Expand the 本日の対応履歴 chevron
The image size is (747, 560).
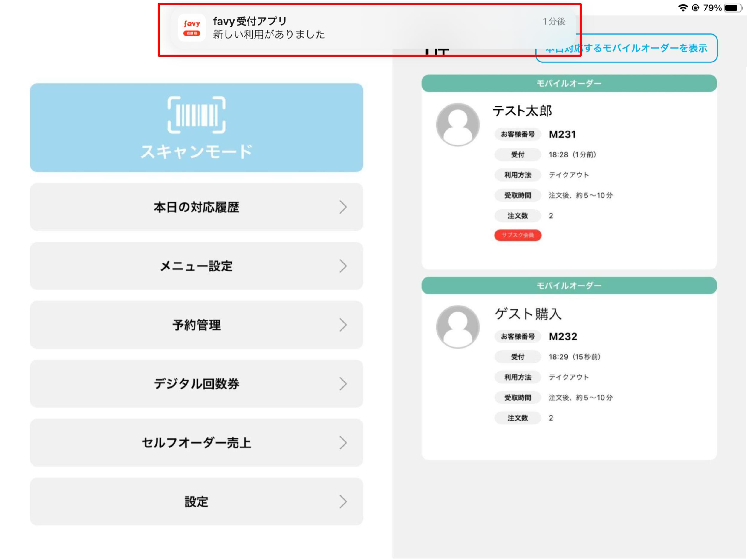pyautogui.click(x=343, y=207)
